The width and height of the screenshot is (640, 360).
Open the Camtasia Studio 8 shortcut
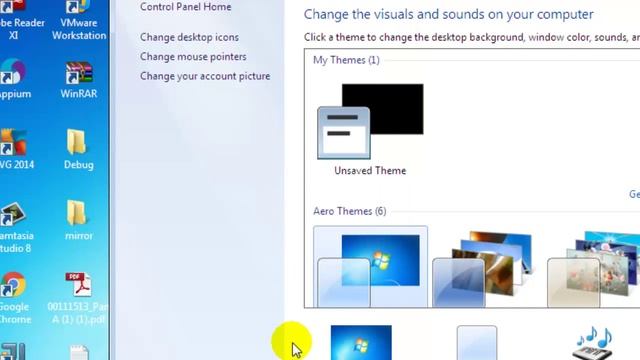(15, 228)
